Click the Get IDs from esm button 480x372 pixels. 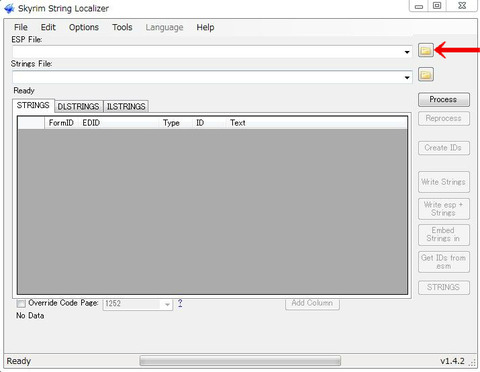(x=444, y=262)
